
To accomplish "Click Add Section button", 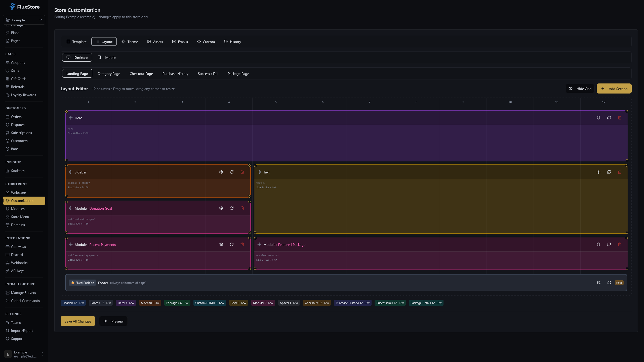I will (x=614, y=88).
